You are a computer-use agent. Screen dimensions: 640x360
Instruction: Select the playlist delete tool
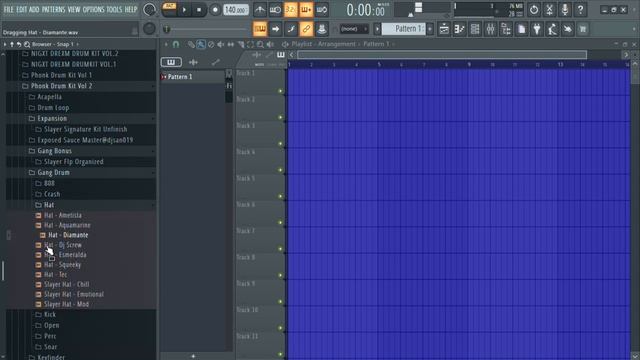(x=211, y=44)
